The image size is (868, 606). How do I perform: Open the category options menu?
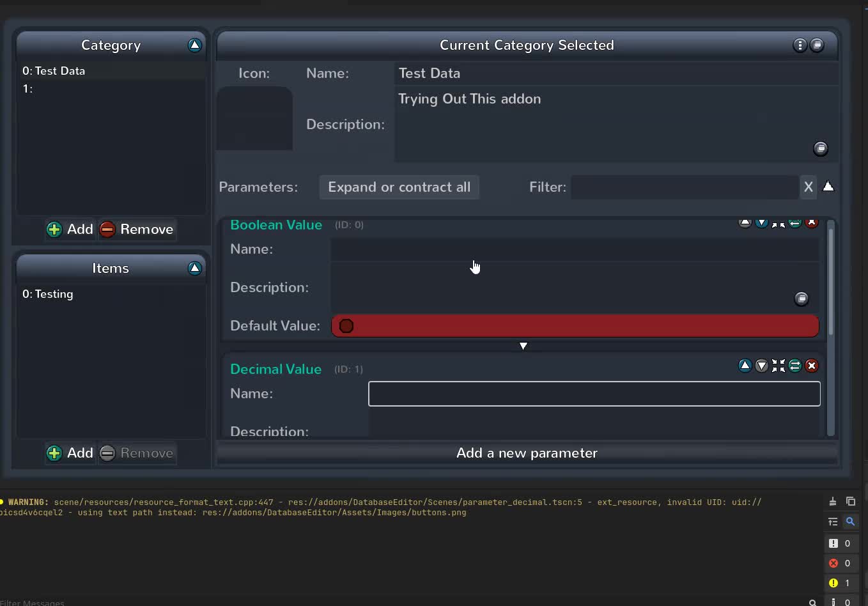coord(800,45)
